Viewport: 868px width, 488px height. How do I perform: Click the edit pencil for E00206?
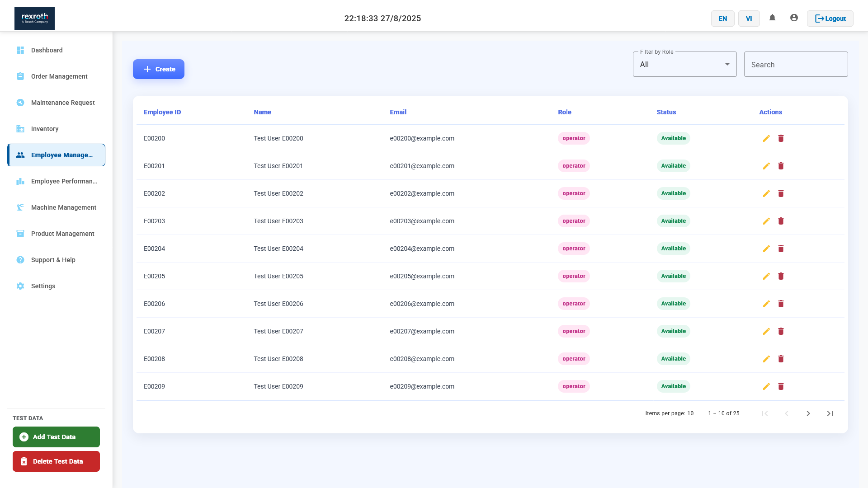tap(766, 304)
